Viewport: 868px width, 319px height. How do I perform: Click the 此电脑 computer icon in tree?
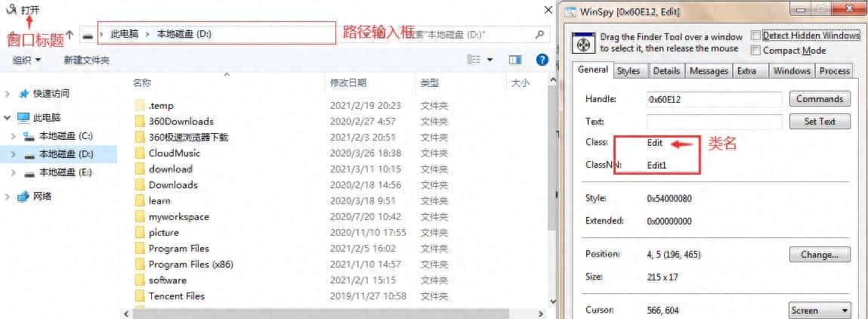tap(23, 118)
